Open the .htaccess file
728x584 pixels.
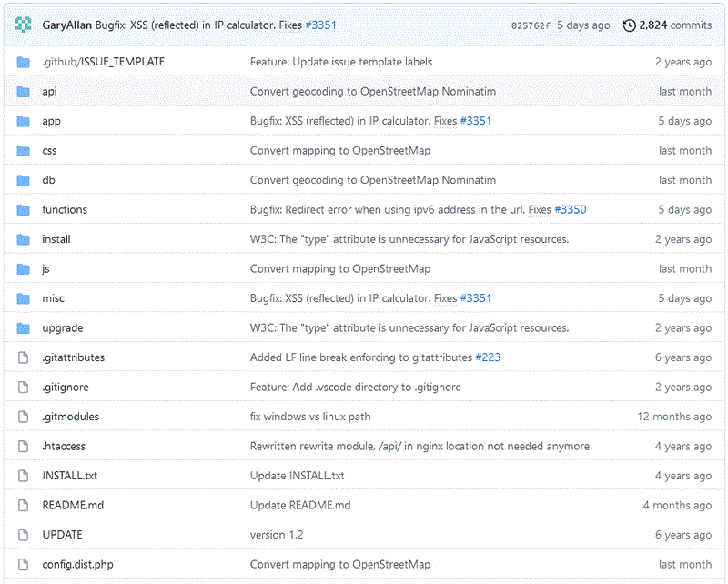(64, 447)
